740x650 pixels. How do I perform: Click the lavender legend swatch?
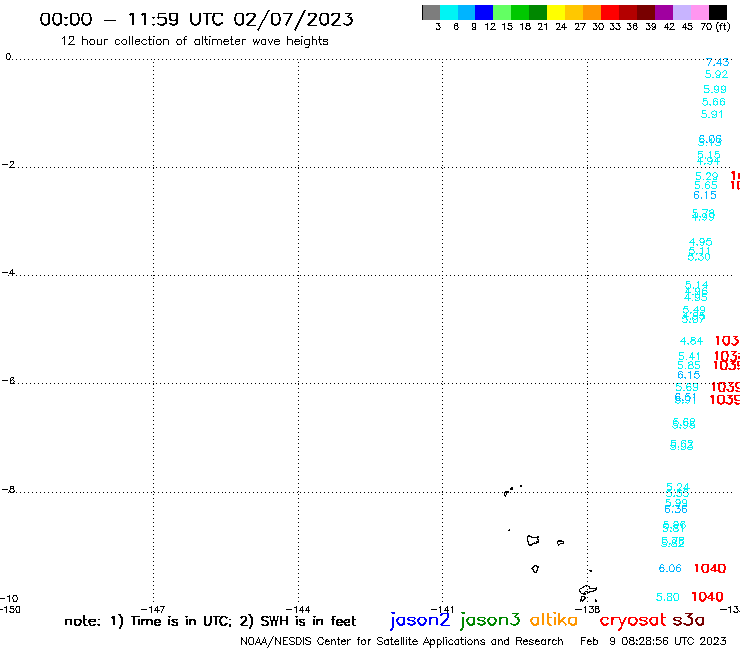tap(681, 12)
